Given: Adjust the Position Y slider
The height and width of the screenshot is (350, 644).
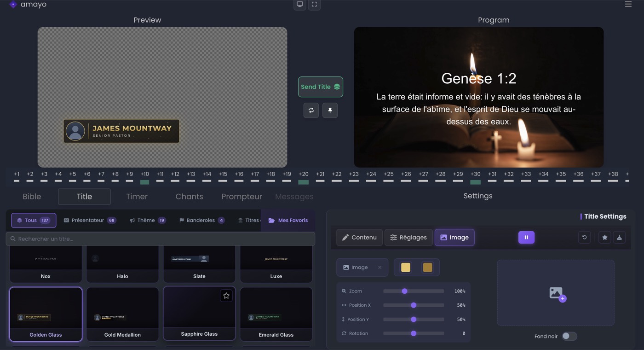Looking at the screenshot, I should click(414, 319).
